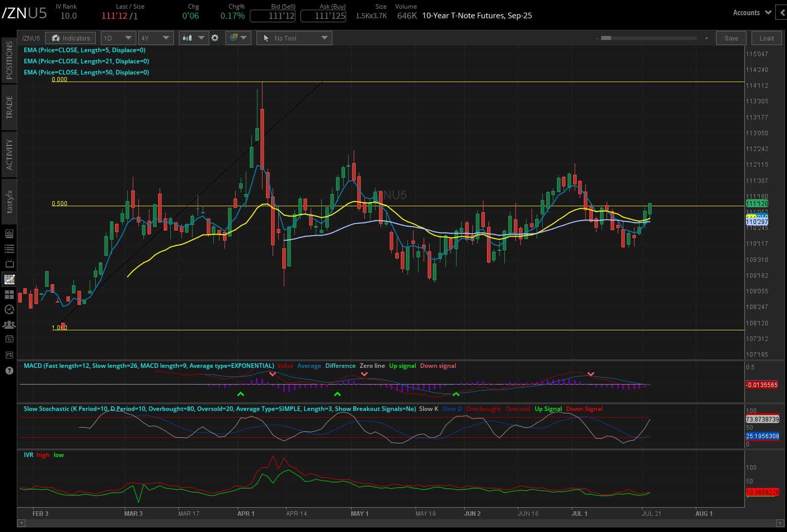Select the quote board icon in left sidebar

pyautogui.click(x=9, y=234)
